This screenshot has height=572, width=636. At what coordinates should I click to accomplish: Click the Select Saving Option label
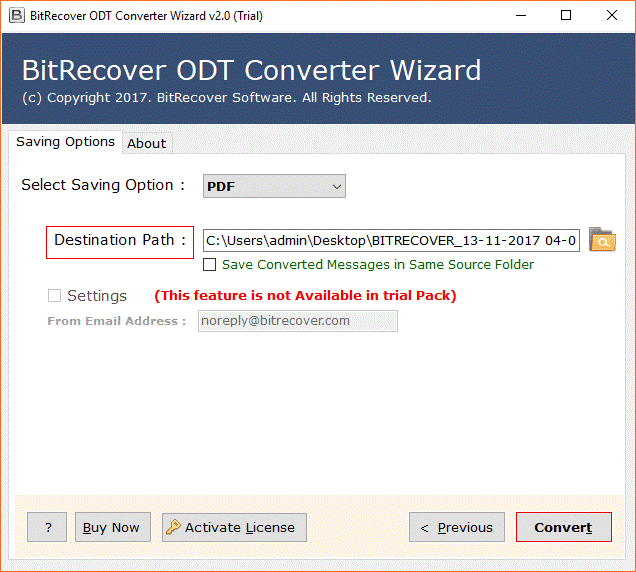click(x=103, y=185)
